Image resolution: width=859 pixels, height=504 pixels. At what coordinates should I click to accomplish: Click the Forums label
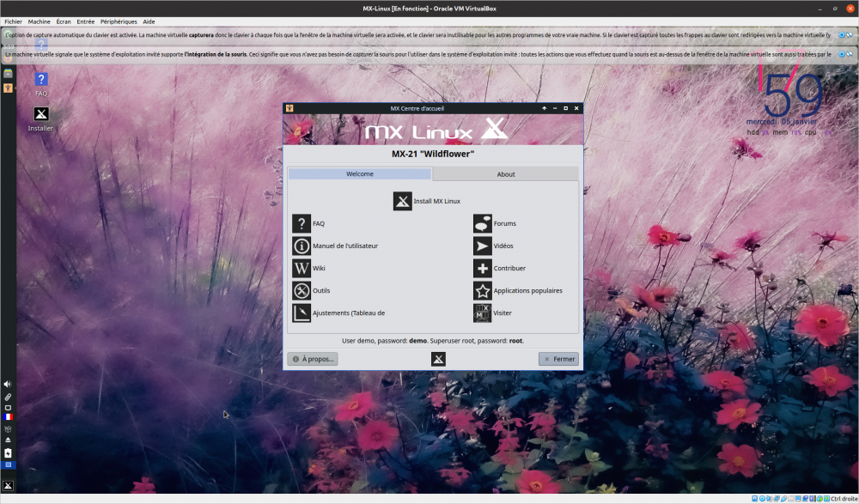[504, 223]
